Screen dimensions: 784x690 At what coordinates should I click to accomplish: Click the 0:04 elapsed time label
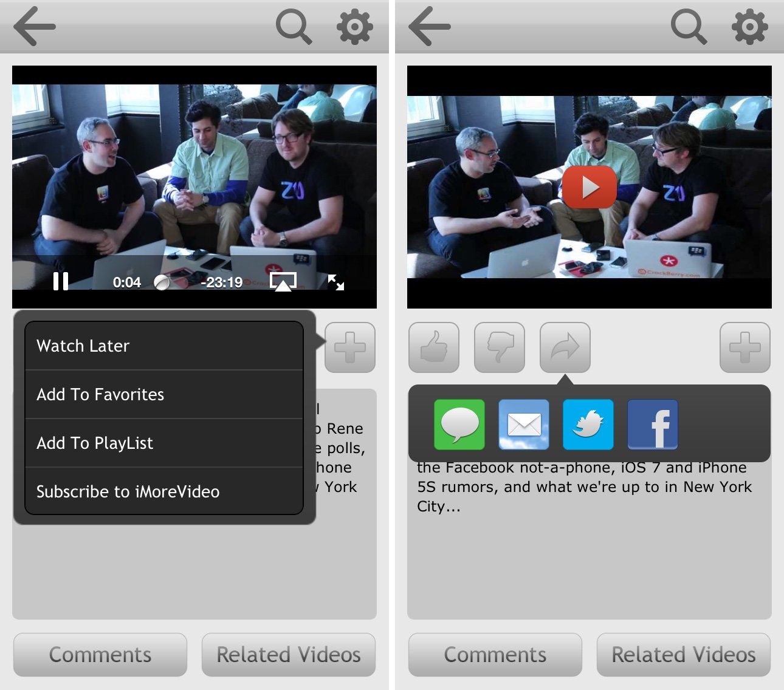[x=127, y=282]
